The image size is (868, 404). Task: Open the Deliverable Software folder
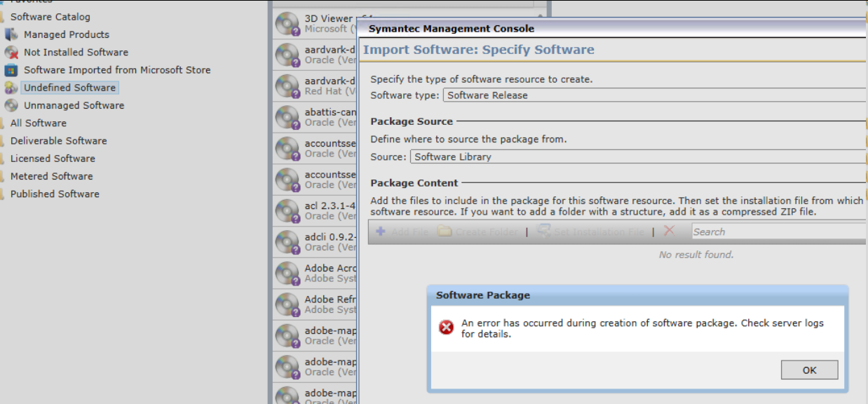(58, 141)
